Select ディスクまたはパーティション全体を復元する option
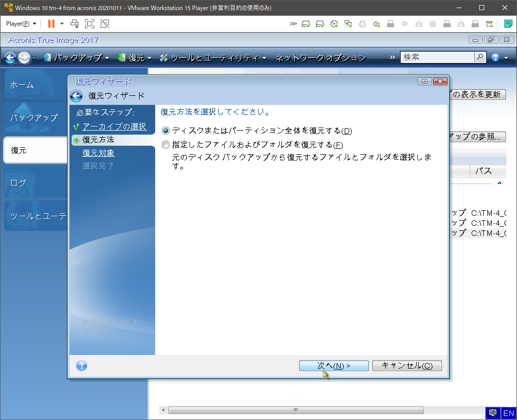 165,131
